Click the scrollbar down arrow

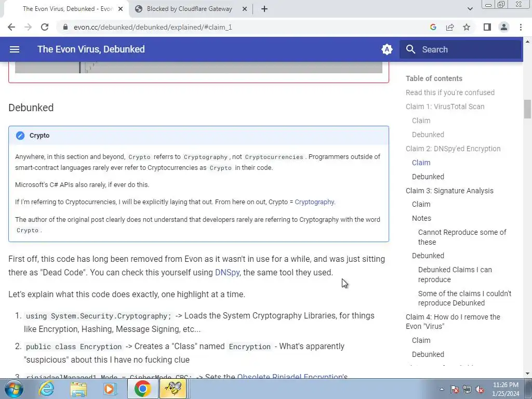pyautogui.click(x=527, y=374)
